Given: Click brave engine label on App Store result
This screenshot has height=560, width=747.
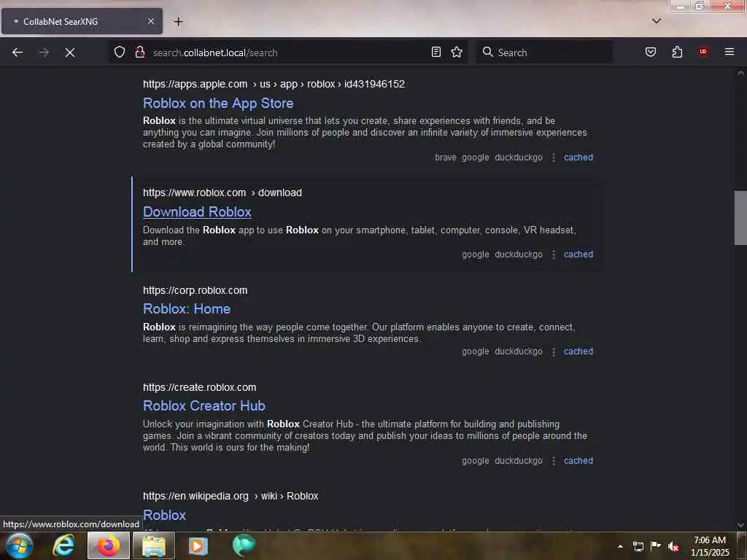Looking at the screenshot, I should [x=446, y=157].
